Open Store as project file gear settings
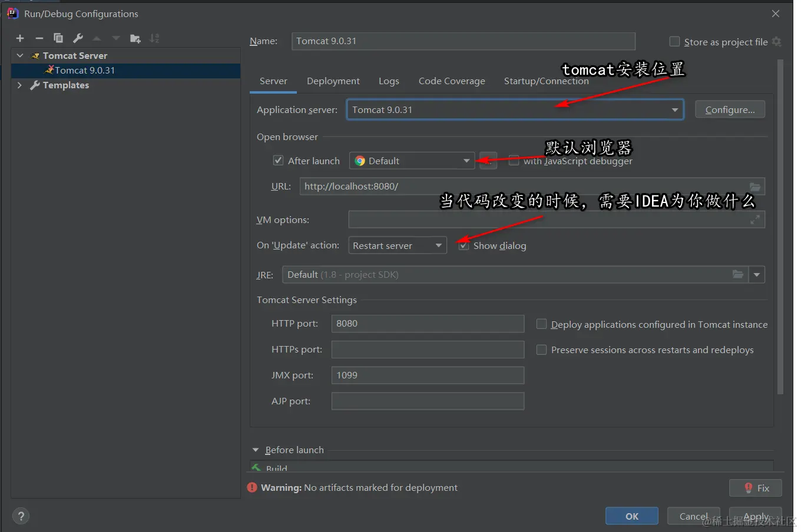Viewport: 801px width, 532px height. [777, 42]
